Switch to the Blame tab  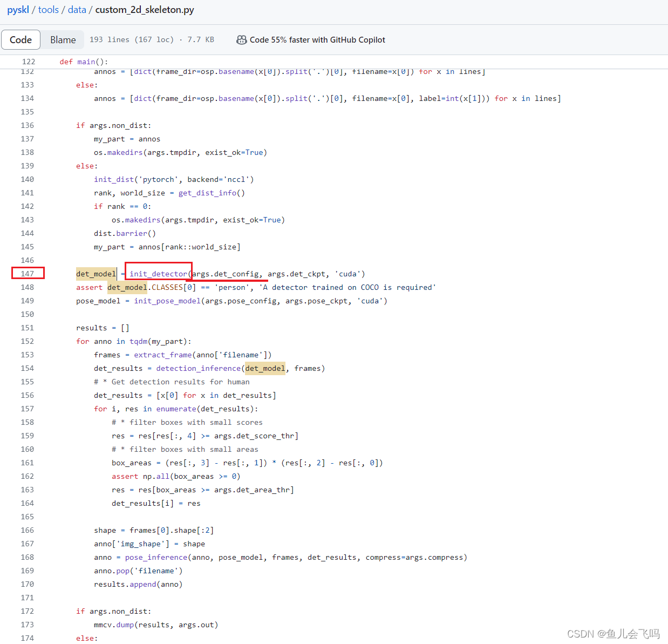[x=63, y=39]
